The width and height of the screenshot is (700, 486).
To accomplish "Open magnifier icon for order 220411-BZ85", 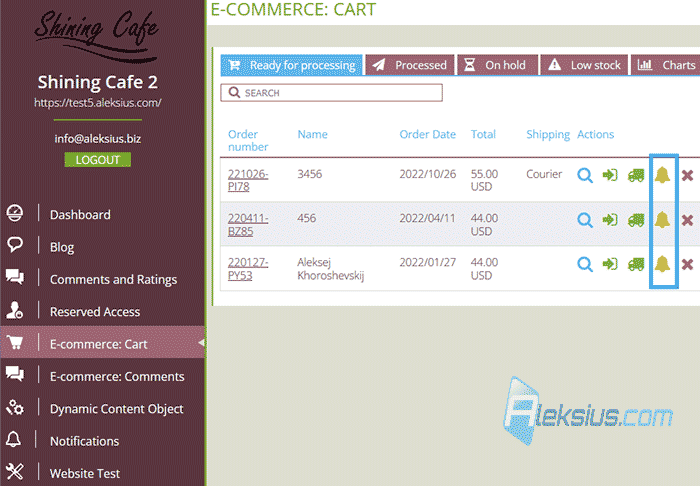I will point(585,220).
